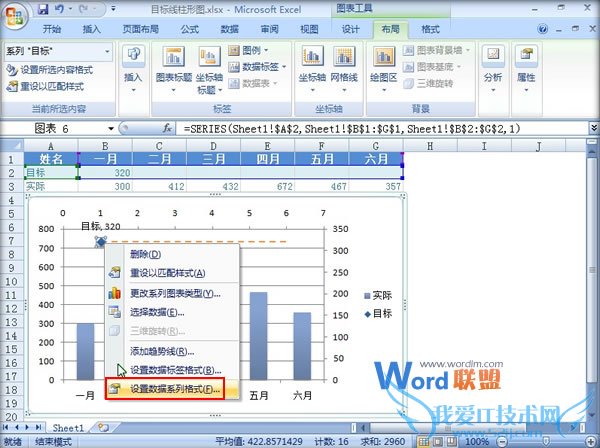Screen dimensions: 600x448
Task: Expand the 图例 dropdown arrow
Action: tap(266, 50)
